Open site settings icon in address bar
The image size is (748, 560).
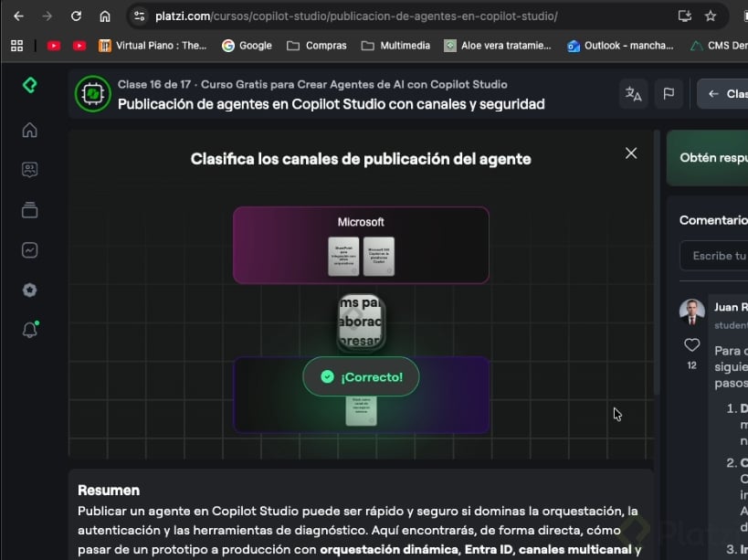point(140,16)
